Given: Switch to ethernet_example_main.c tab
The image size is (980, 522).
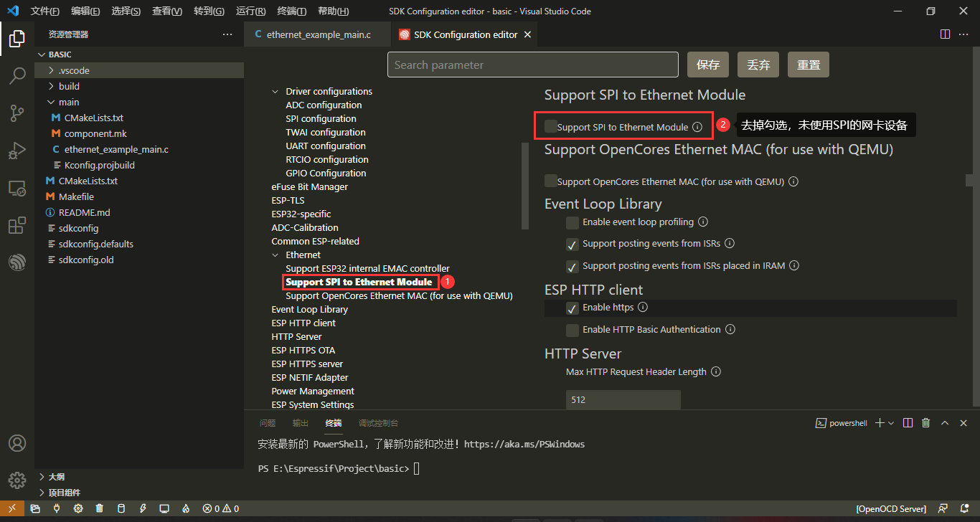Looking at the screenshot, I should 318,34.
